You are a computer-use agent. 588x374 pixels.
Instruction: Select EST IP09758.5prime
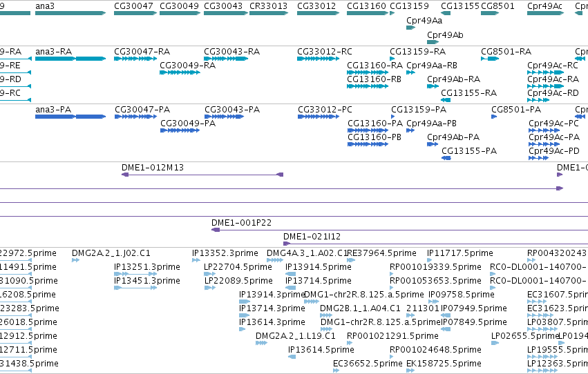pos(433,302)
